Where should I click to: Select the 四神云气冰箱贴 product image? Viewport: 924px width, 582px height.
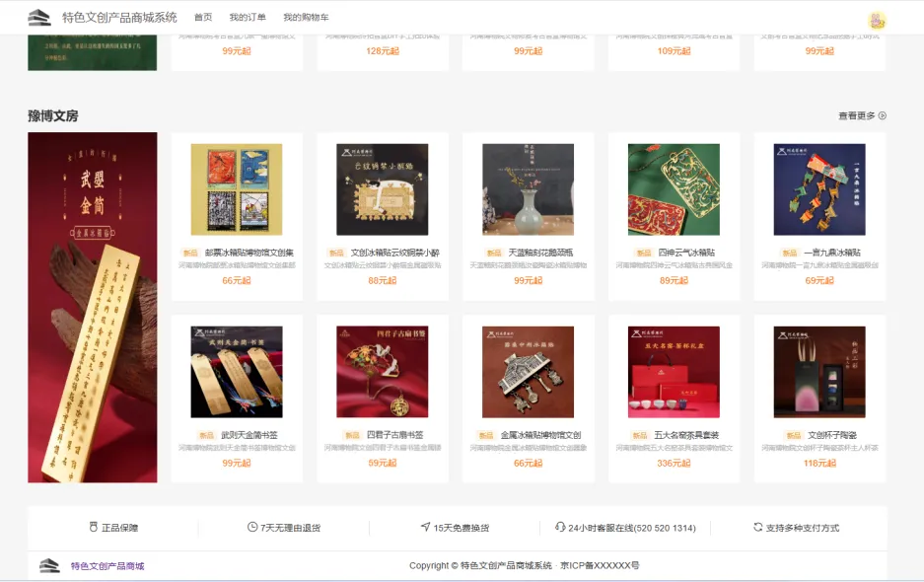coord(674,189)
